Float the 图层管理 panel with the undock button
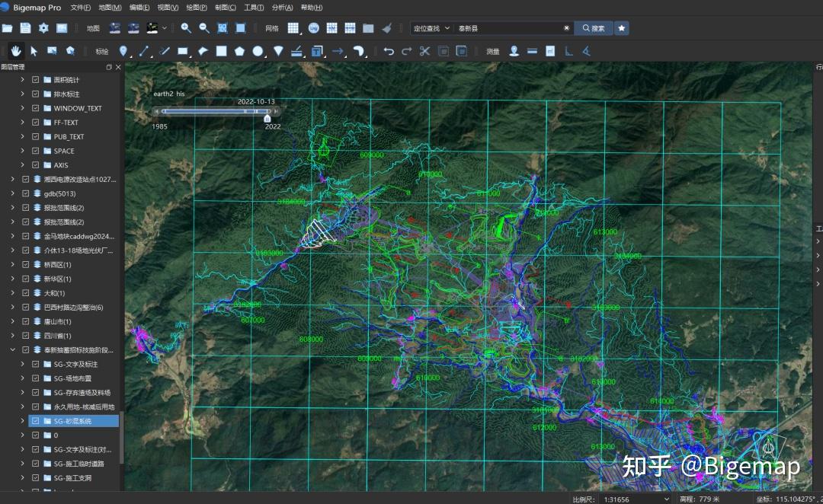The image size is (823, 504). click(109, 67)
